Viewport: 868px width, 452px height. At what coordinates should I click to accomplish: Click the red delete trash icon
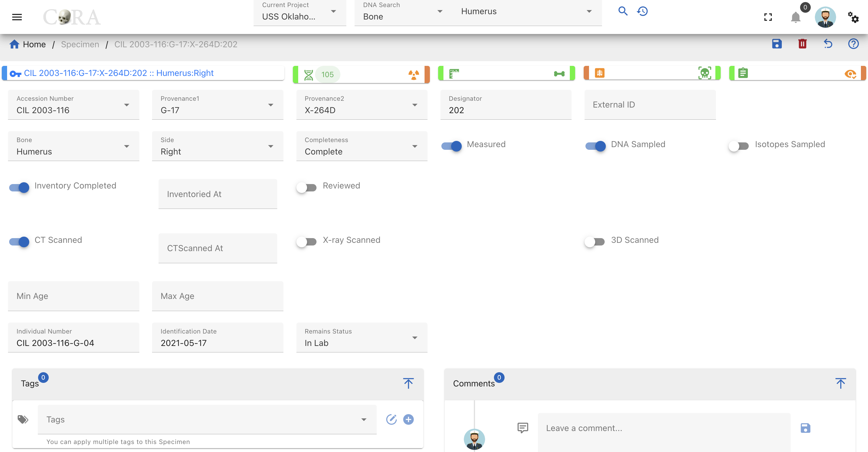point(802,44)
